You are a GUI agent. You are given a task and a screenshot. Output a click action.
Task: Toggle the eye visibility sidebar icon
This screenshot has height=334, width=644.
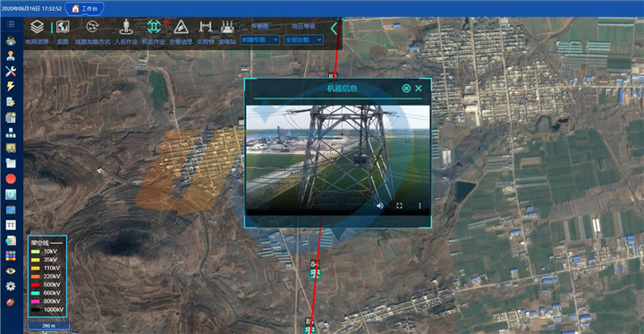[11, 270]
